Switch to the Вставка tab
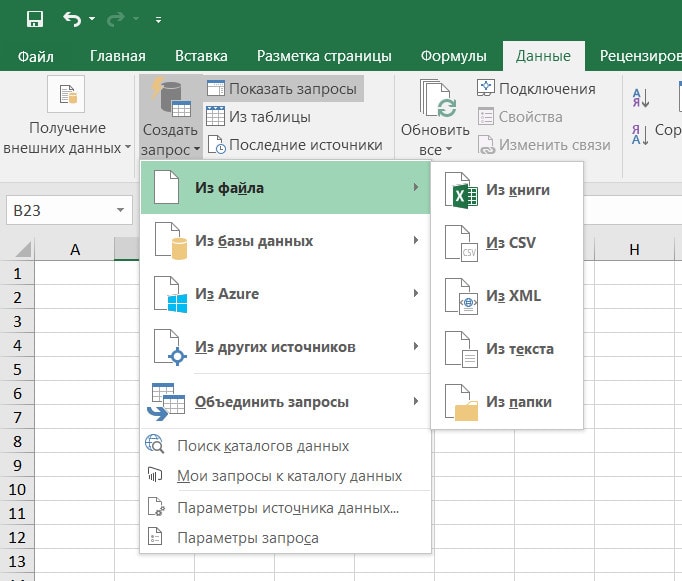Viewport: 682px width, 581px height. point(201,56)
